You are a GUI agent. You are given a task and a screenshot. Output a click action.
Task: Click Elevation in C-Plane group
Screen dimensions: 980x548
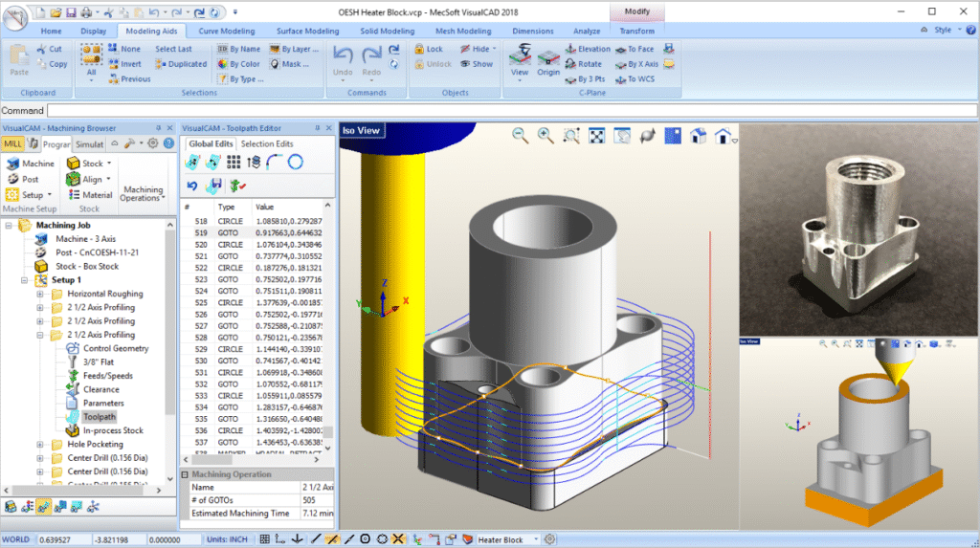588,49
